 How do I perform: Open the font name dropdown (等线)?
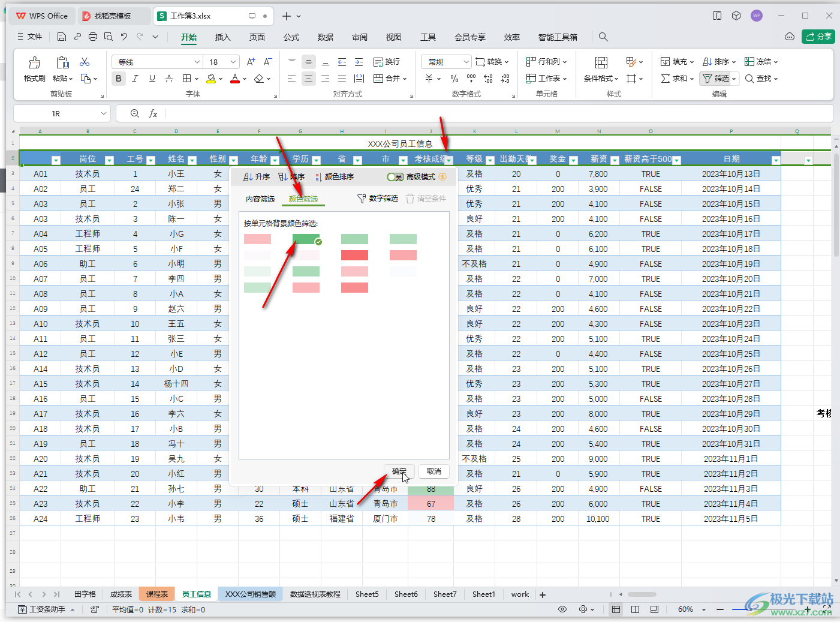click(x=197, y=62)
